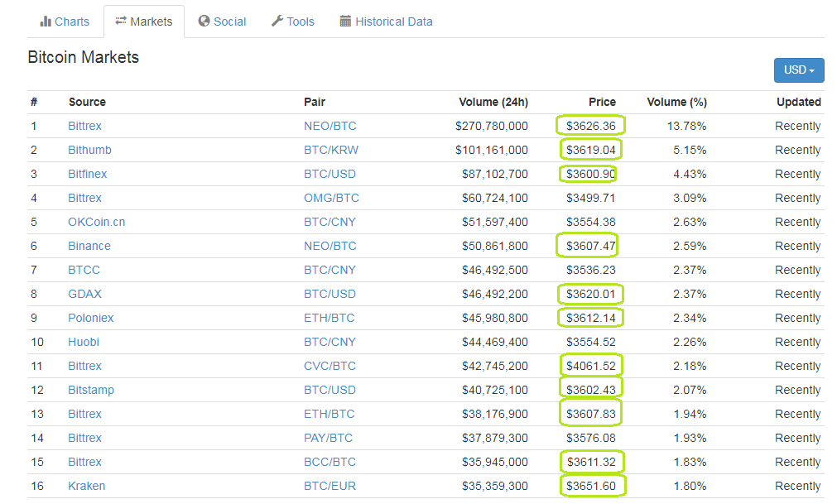
Task: Click the CVC/BTC pair link
Action: click(330, 366)
